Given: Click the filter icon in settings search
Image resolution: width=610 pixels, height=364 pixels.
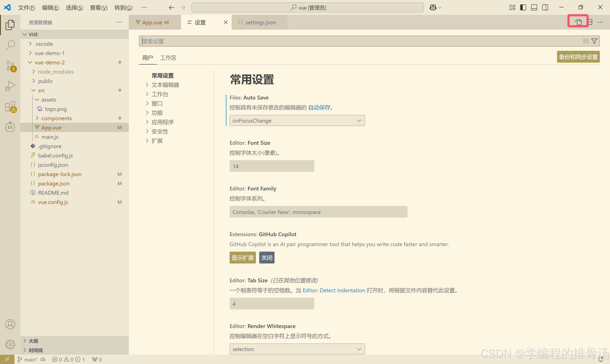Looking at the screenshot, I should click(594, 41).
